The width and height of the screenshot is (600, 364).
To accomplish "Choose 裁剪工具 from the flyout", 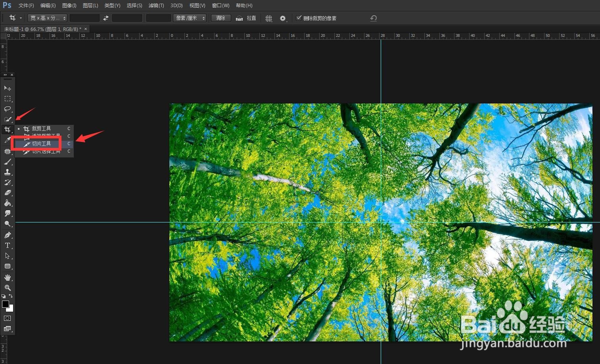I will [44, 128].
